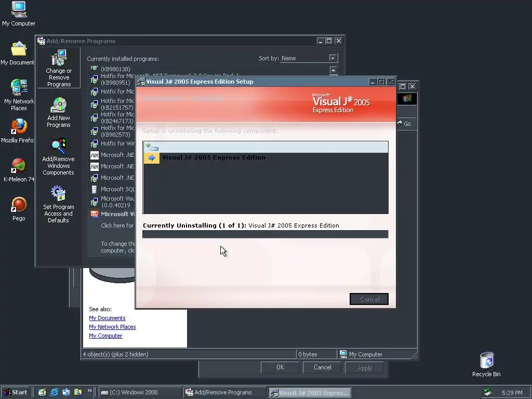Launch Mozilla Firefox from desktop

click(18, 131)
